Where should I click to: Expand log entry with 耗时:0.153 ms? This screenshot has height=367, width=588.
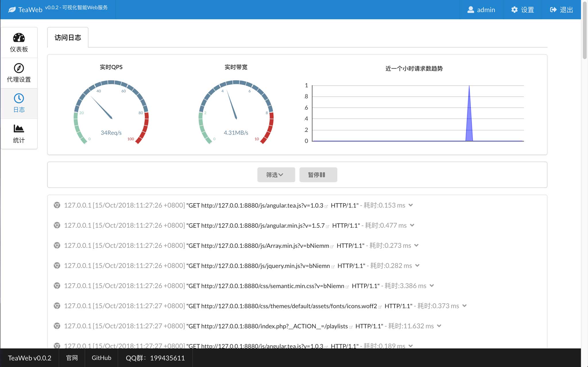click(411, 205)
